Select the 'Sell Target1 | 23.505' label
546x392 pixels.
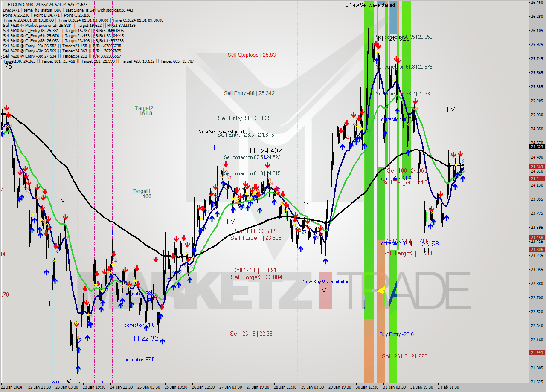pyautogui.click(x=256, y=238)
